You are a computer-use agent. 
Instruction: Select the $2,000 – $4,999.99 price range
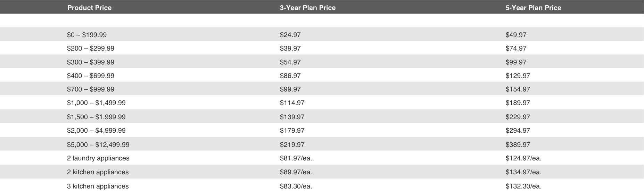[96, 130]
